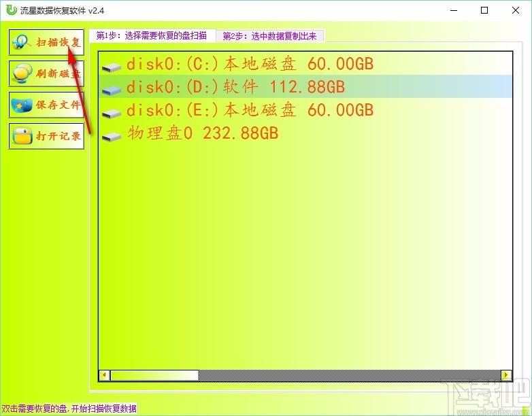Click drive icon beside disk0:(E:)
This screenshot has height=416, width=532.
point(112,114)
